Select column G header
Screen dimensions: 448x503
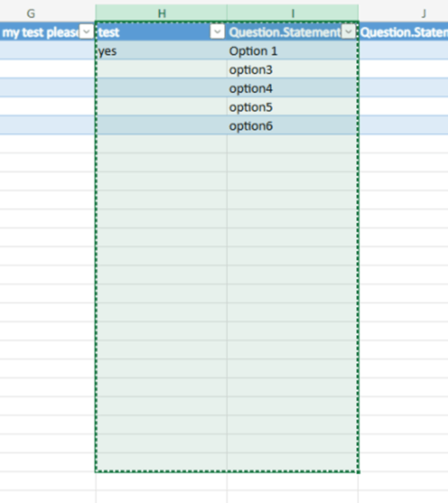click(47, 13)
